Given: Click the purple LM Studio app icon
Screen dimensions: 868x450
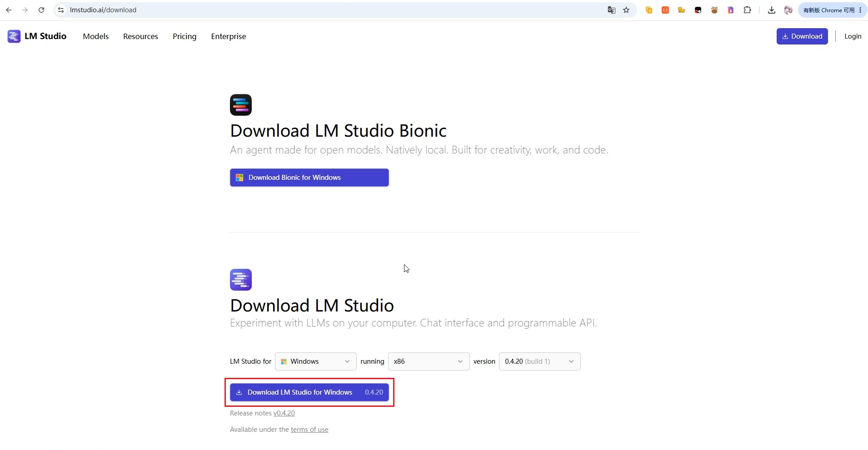Looking at the screenshot, I should [x=241, y=280].
